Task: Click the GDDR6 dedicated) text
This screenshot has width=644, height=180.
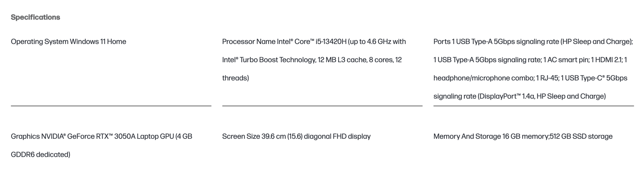Action: (41, 155)
